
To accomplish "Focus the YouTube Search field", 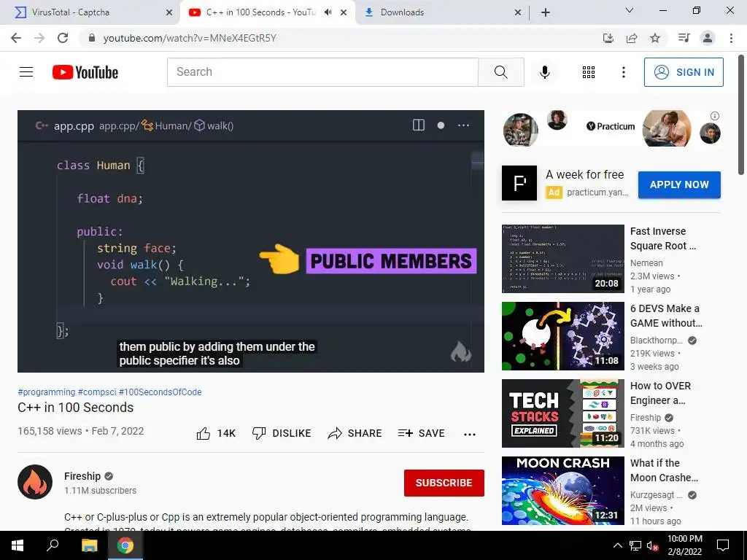I will coord(322,72).
